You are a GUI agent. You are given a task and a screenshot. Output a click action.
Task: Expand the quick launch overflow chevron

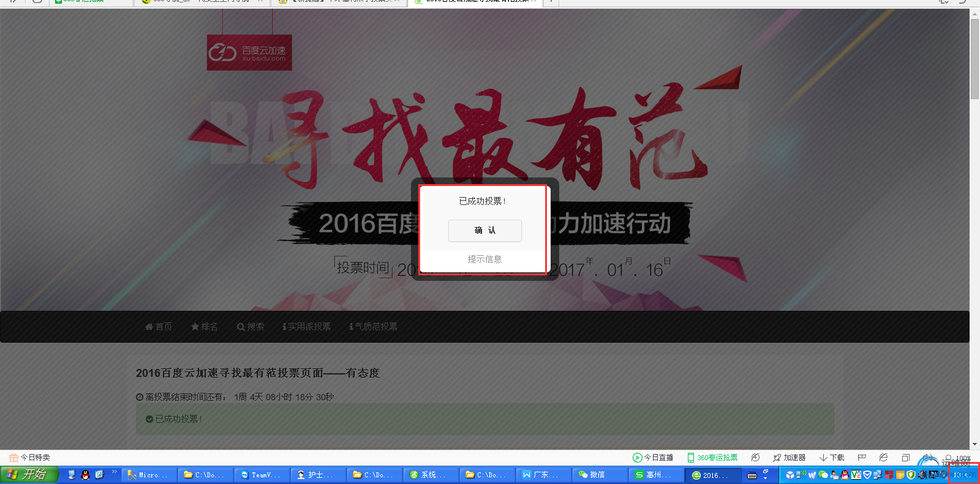[114, 472]
